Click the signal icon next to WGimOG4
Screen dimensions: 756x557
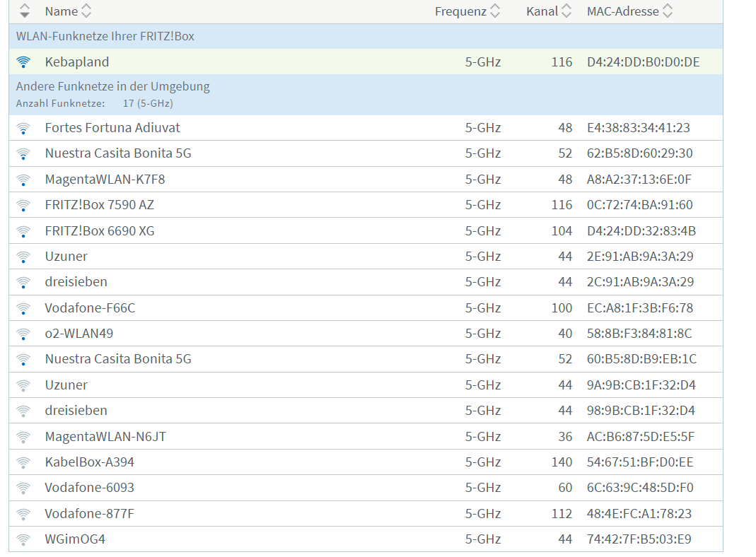pos(23,539)
